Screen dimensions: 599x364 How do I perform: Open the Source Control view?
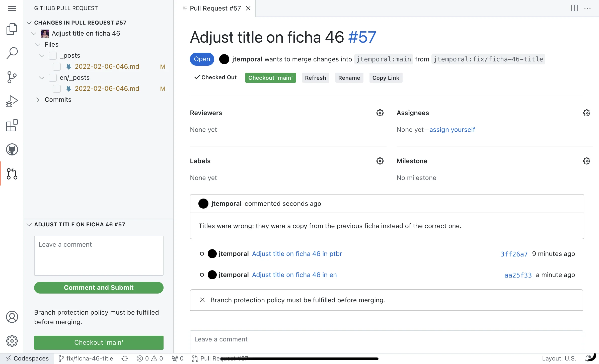12,77
